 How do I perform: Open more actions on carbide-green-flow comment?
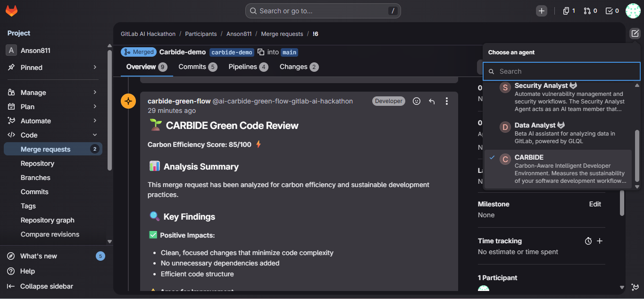tap(447, 101)
